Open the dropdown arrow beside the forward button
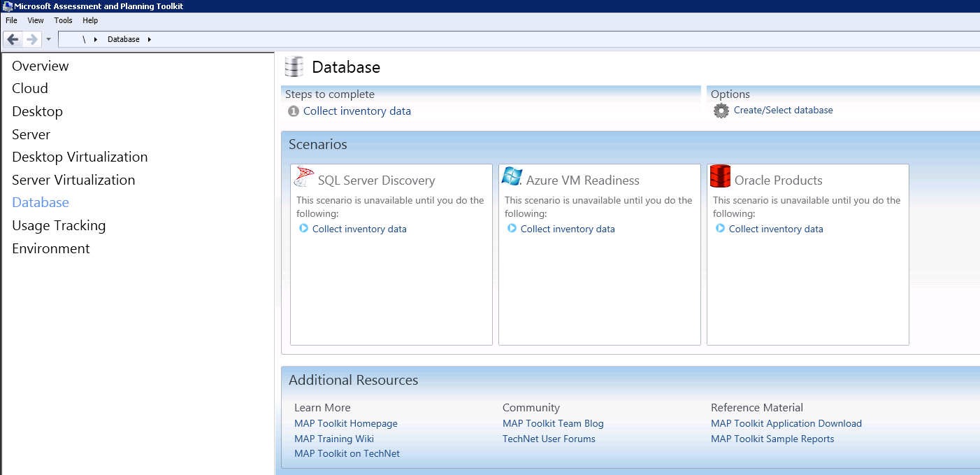This screenshot has height=475, width=980. pos(48,39)
